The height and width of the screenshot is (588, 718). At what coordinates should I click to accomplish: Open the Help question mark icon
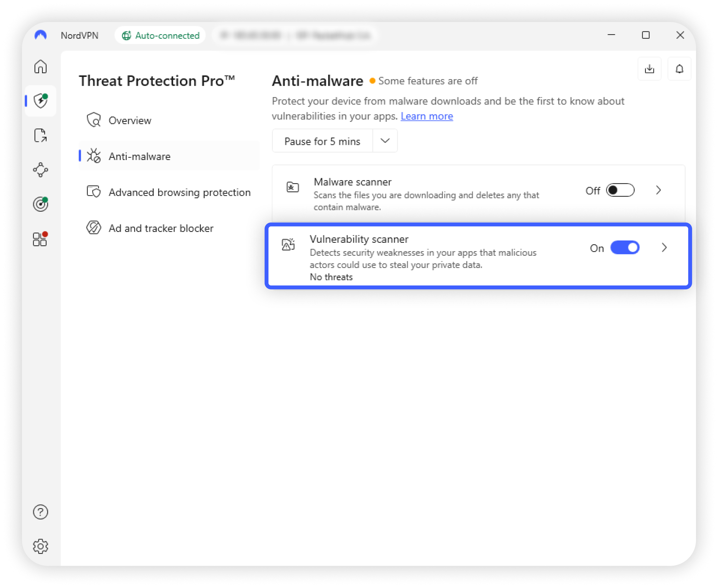point(41,512)
